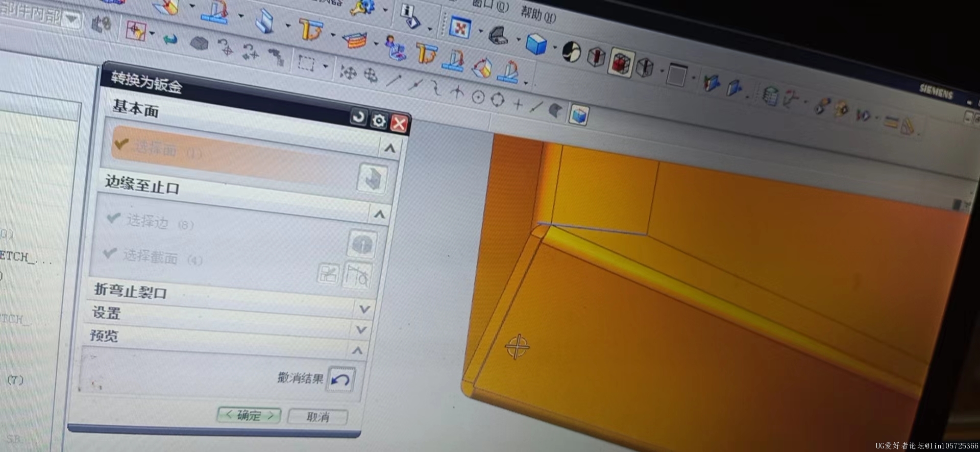
Task: Click the gold key and gear toolbar icon
Action: pos(363,7)
